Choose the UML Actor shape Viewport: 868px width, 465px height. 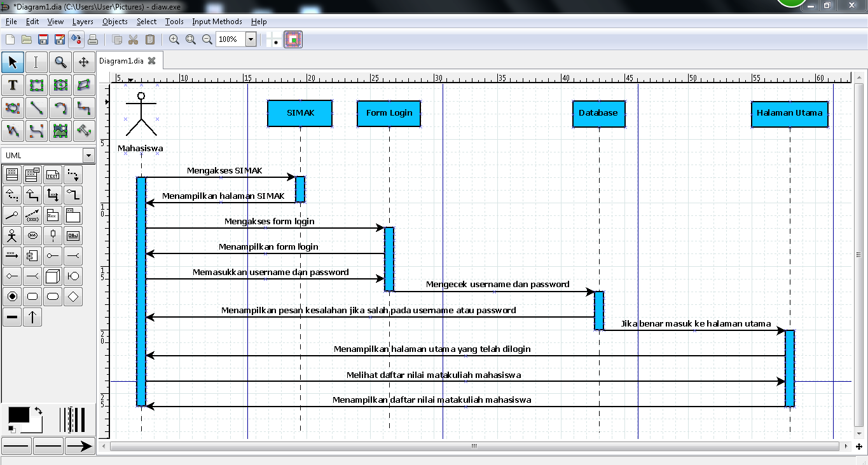[11, 235]
